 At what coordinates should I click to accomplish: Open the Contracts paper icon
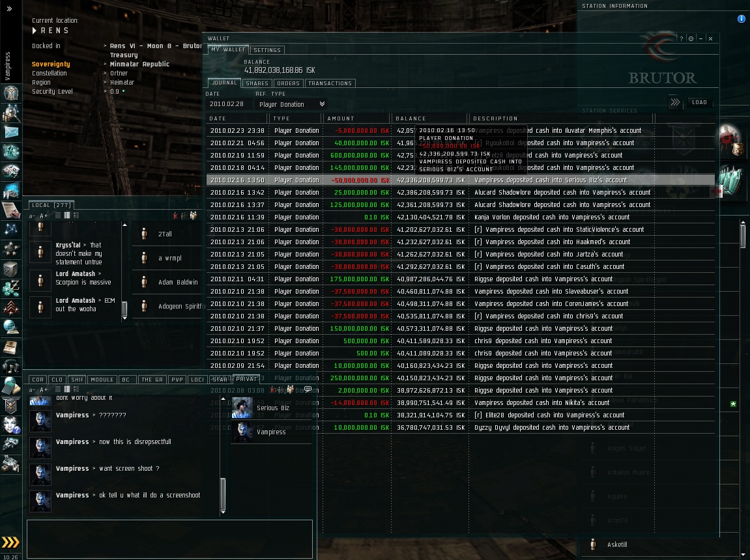pyautogui.click(x=10, y=210)
